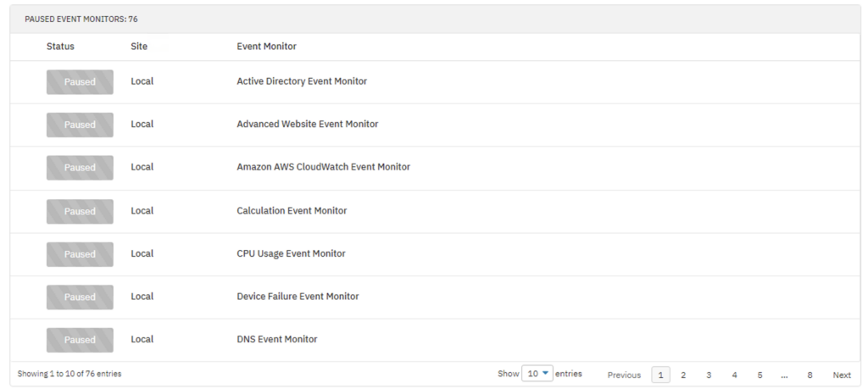Jump to last page 8

coord(810,375)
